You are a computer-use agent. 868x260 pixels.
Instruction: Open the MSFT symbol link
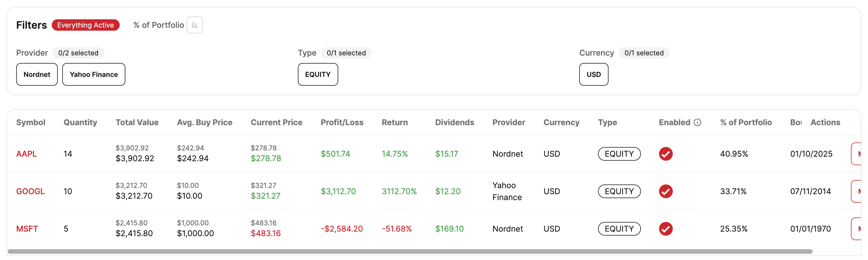point(27,229)
